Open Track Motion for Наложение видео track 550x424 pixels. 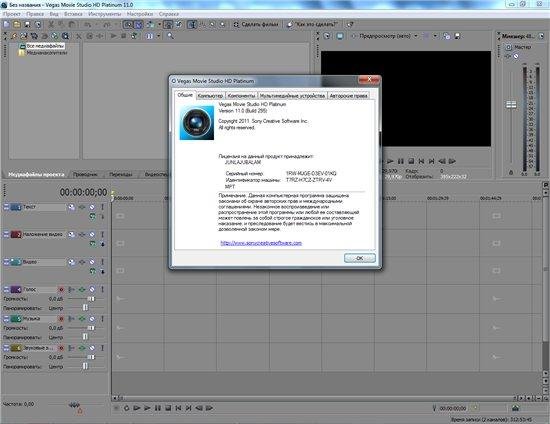72,234
